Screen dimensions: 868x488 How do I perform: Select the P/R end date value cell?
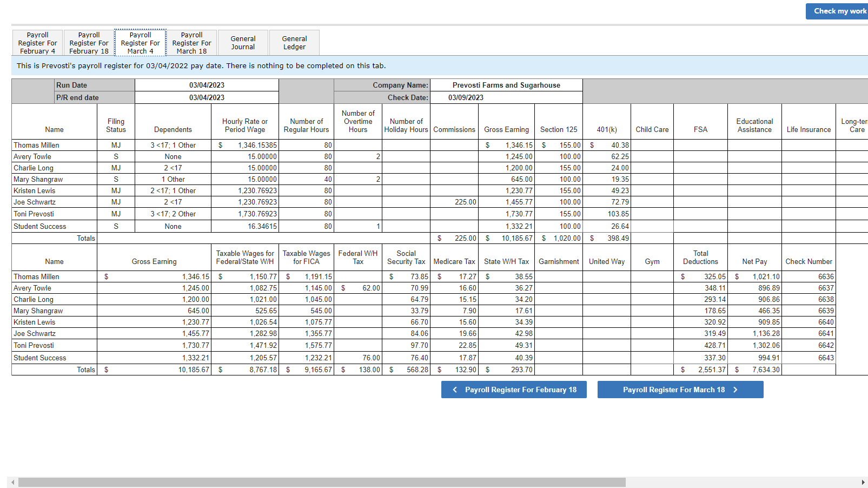pos(207,97)
